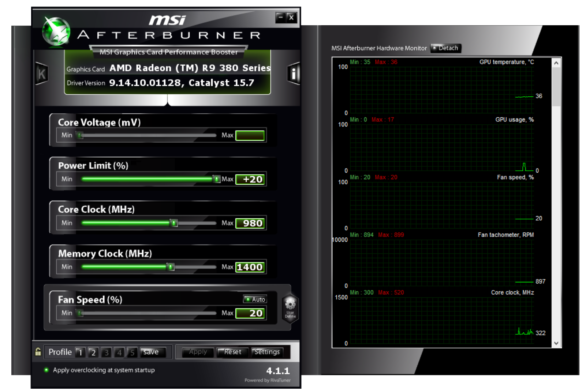Click the Fan Speed 20 value field

pos(250,313)
